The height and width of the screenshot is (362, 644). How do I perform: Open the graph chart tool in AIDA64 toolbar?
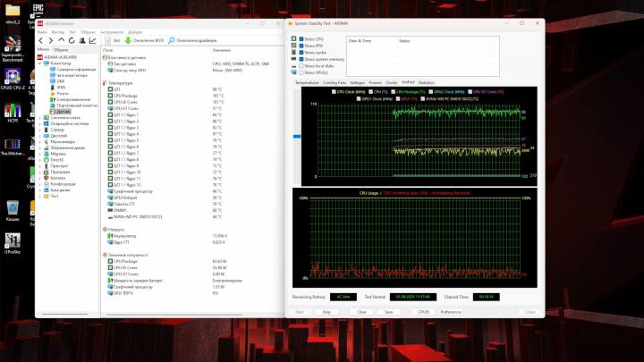[x=93, y=40]
